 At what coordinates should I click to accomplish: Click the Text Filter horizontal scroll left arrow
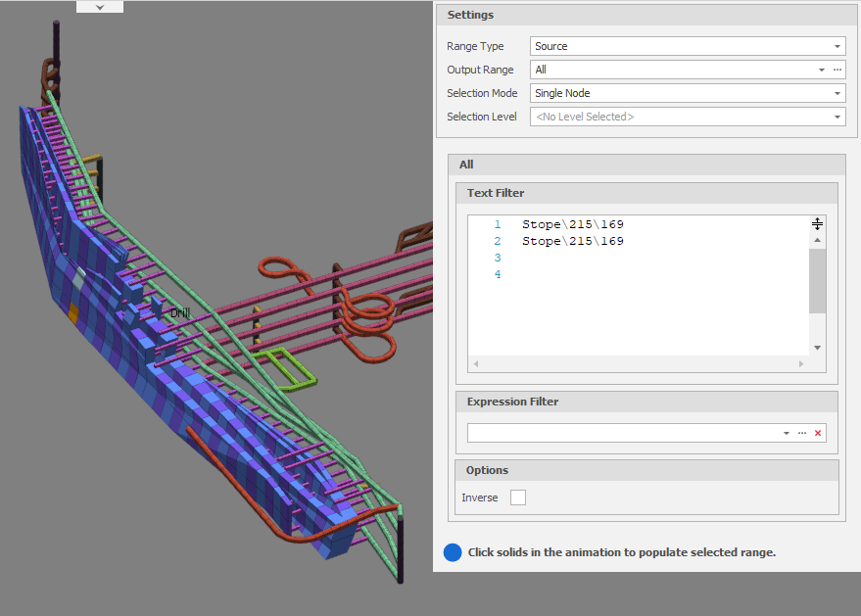pos(476,363)
